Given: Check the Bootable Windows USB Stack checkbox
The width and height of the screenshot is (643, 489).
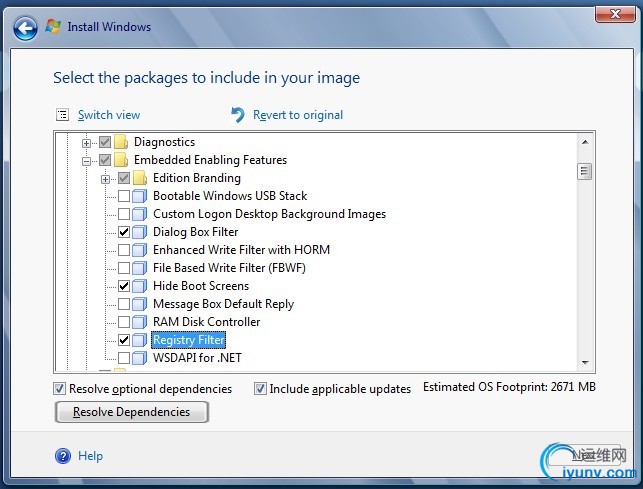Looking at the screenshot, I should tap(124, 196).
